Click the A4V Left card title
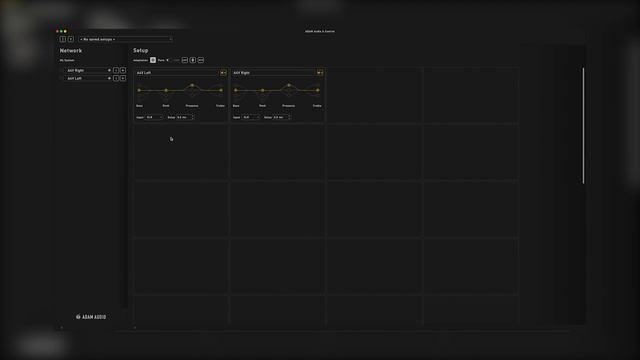 point(144,73)
